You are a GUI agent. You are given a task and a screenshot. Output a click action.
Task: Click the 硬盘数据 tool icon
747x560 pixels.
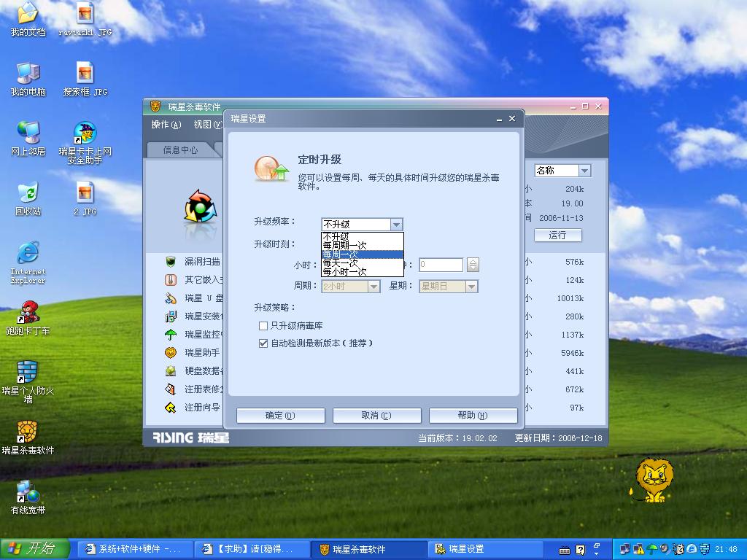(171, 371)
